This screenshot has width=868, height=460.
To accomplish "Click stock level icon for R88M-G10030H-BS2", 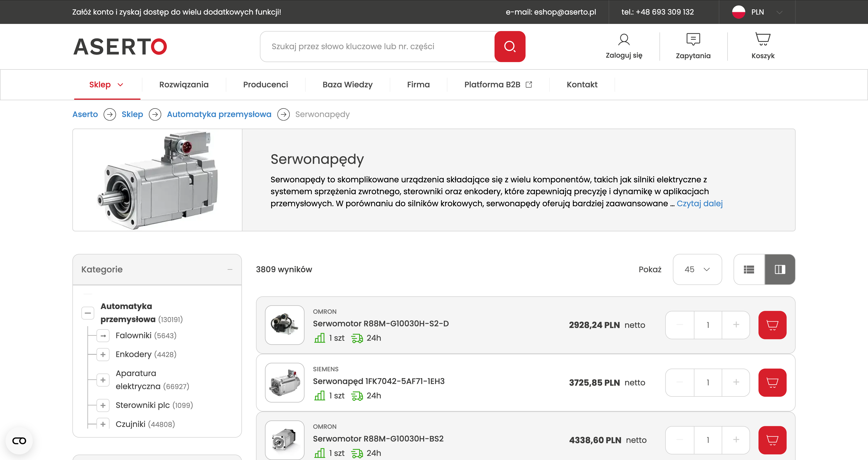I will (x=319, y=453).
